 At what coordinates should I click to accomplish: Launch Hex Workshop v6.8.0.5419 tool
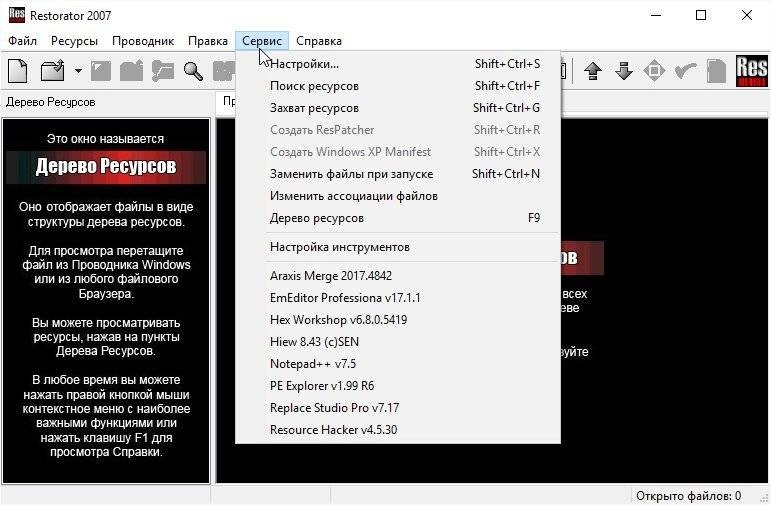coord(398,320)
